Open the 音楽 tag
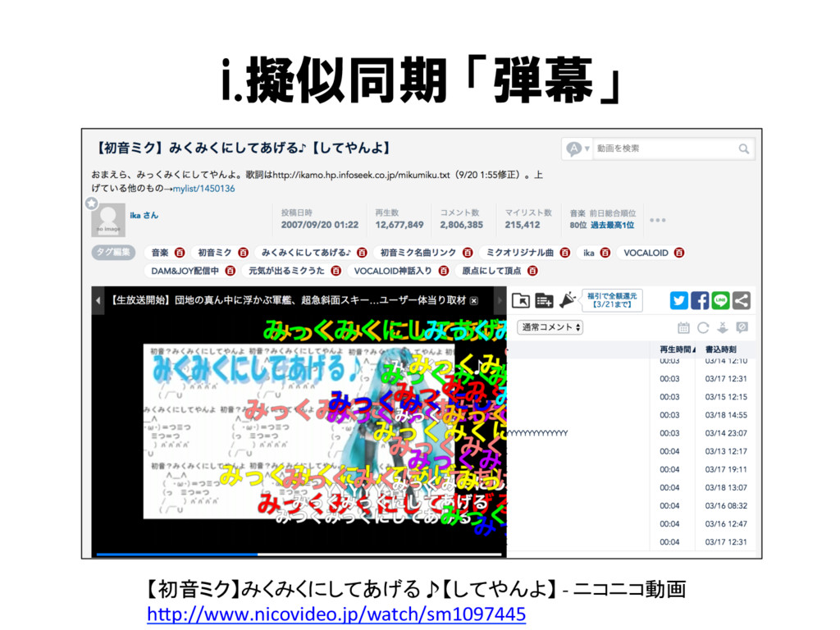This screenshot has width=840, height=630. click(x=160, y=253)
